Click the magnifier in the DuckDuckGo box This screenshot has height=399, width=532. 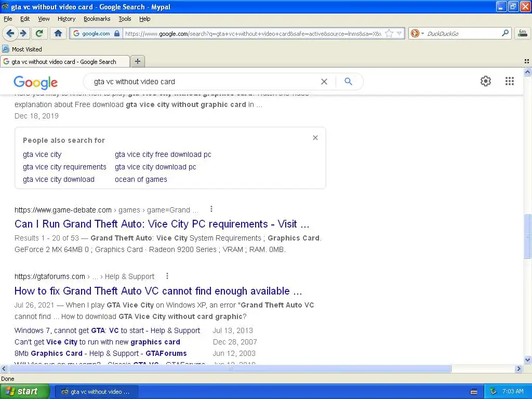(x=505, y=33)
